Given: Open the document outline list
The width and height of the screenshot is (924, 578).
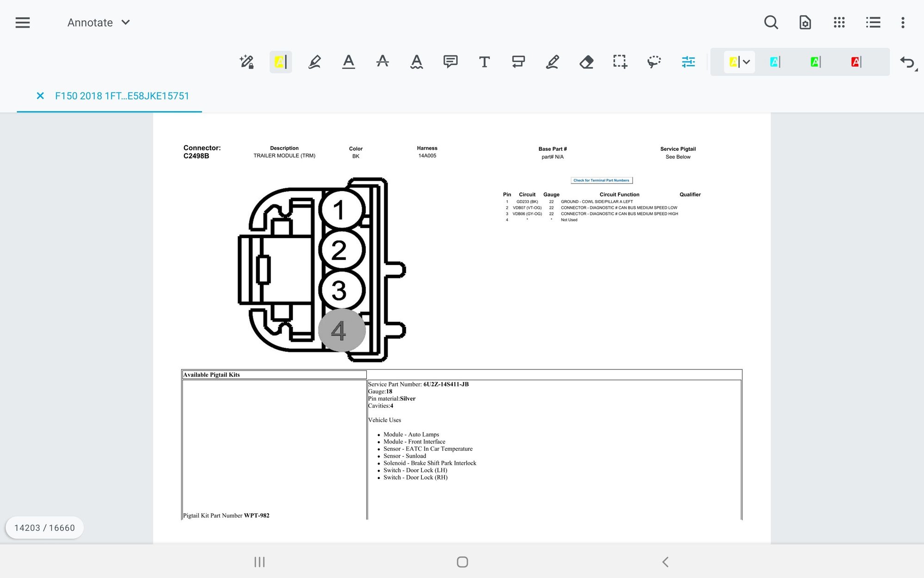Looking at the screenshot, I should tap(873, 22).
